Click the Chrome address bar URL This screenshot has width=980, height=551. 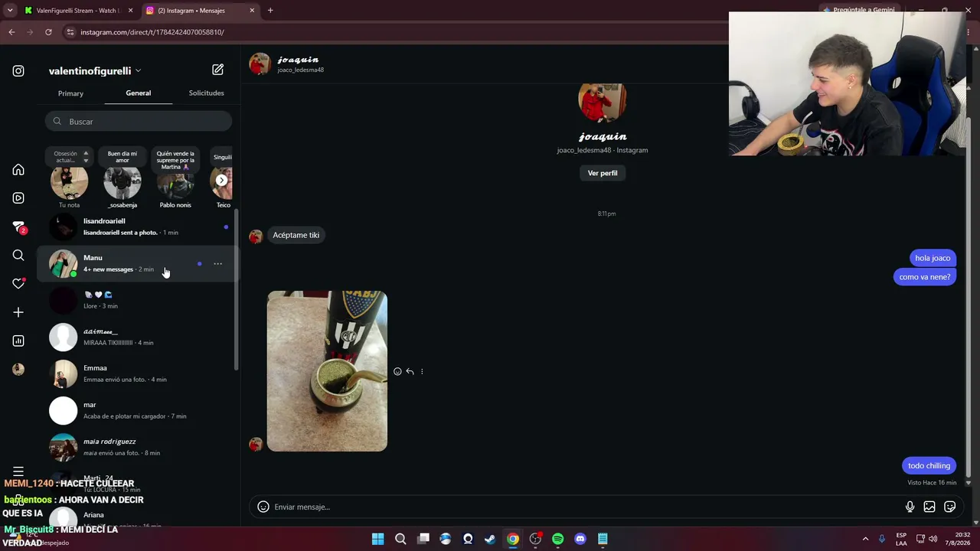(x=152, y=32)
